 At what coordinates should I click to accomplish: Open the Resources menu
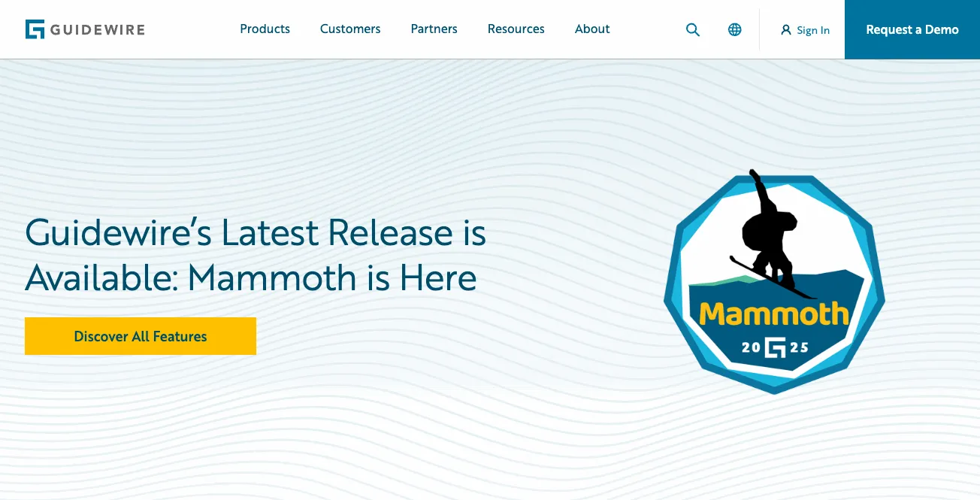click(516, 29)
